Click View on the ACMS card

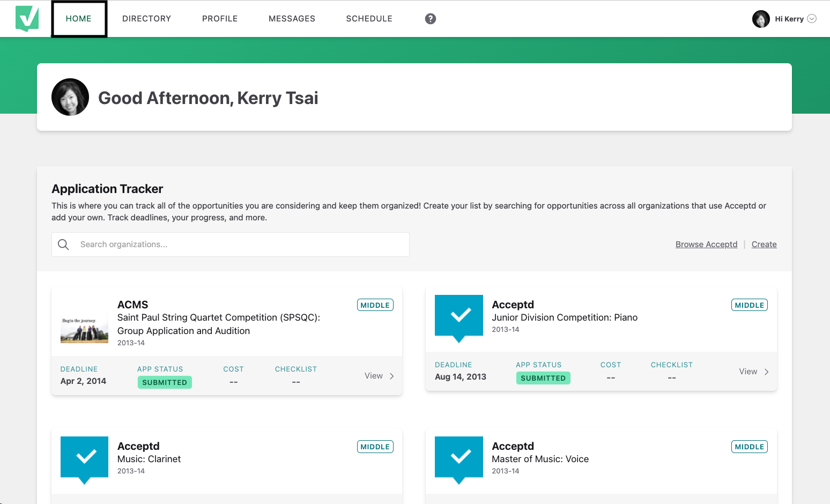click(374, 376)
